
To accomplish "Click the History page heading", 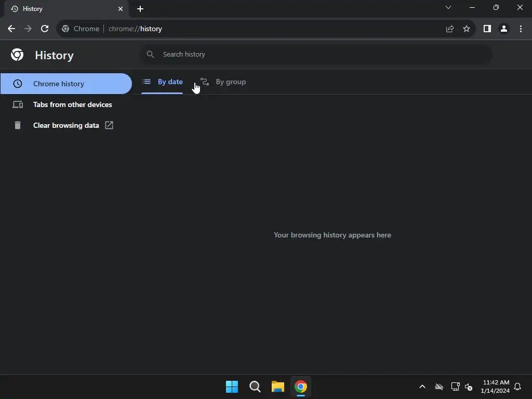I will 54,55.
